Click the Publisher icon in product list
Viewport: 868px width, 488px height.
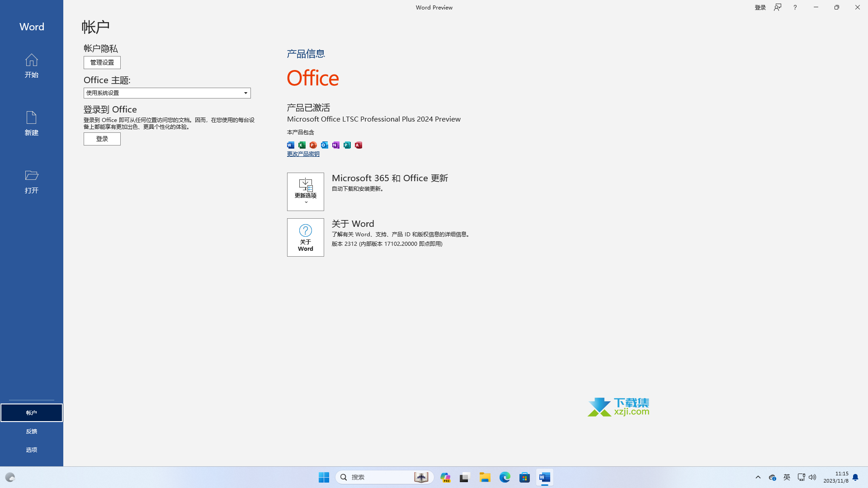pos(347,145)
